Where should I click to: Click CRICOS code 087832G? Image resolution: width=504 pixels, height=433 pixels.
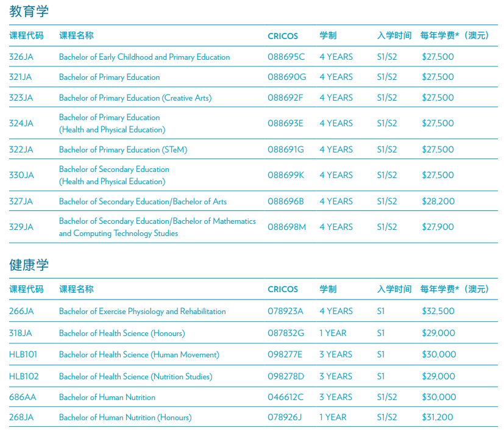point(286,333)
